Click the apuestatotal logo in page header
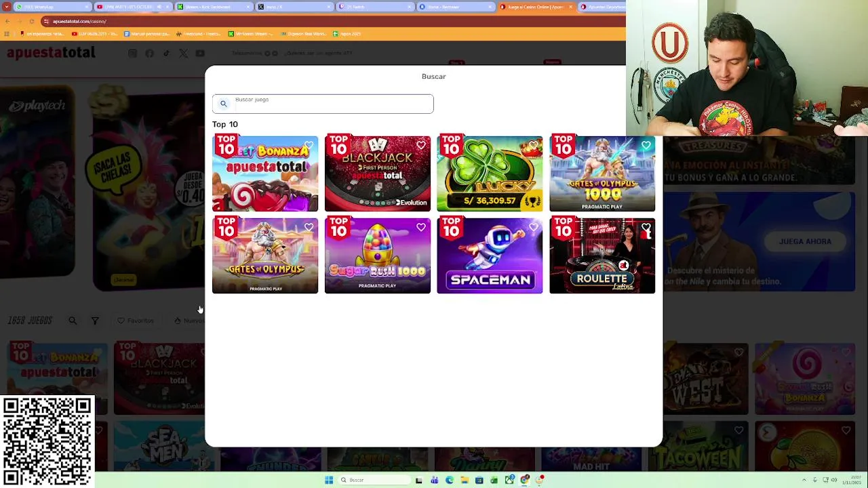 [51, 53]
